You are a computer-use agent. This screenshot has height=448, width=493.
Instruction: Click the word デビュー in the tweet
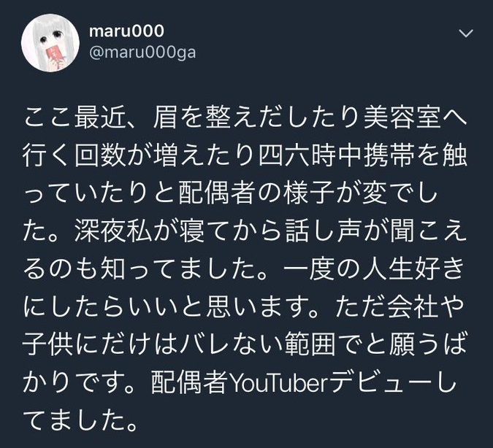[380, 382]
